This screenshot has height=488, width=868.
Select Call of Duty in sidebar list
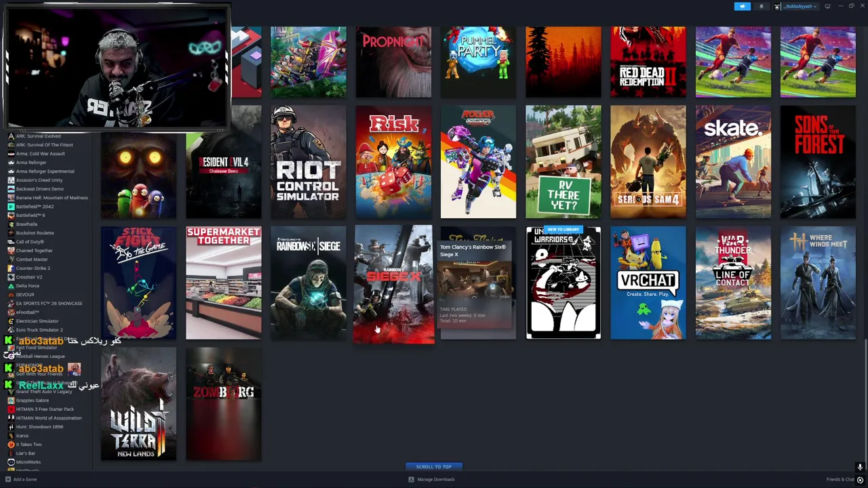[30, 242]
